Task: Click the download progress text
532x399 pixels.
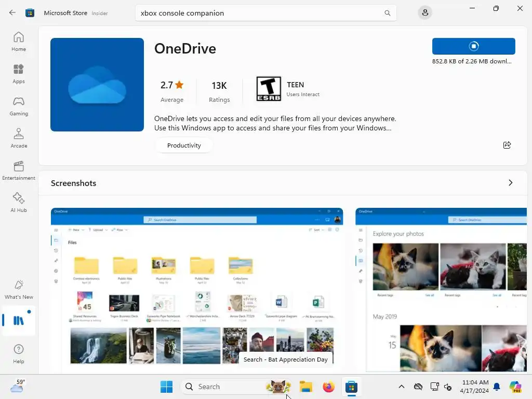Action: pos(472,61)
